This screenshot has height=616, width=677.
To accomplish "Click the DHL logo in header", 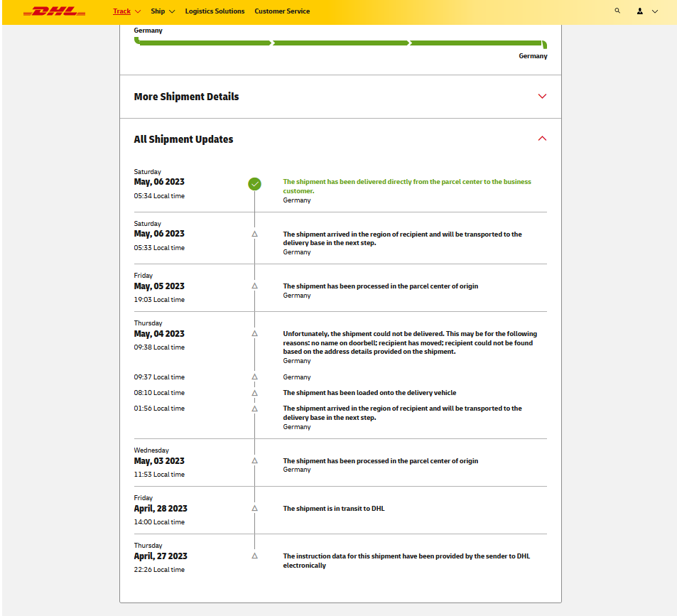I will click(x=54, y=11).
